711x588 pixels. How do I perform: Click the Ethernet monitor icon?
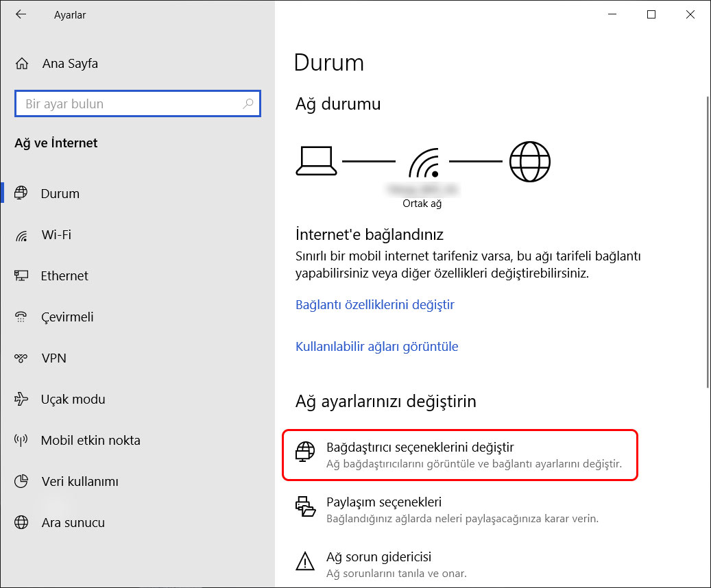pos(21,276)
